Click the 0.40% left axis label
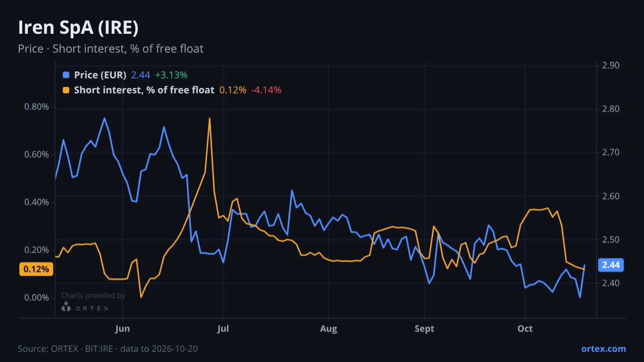 (36, 202)
